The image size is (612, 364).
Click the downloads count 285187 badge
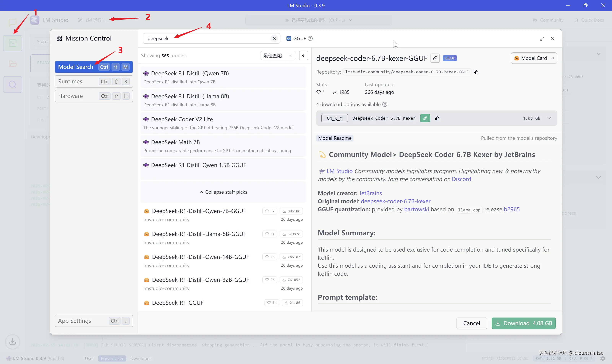[x=291, y=257]
